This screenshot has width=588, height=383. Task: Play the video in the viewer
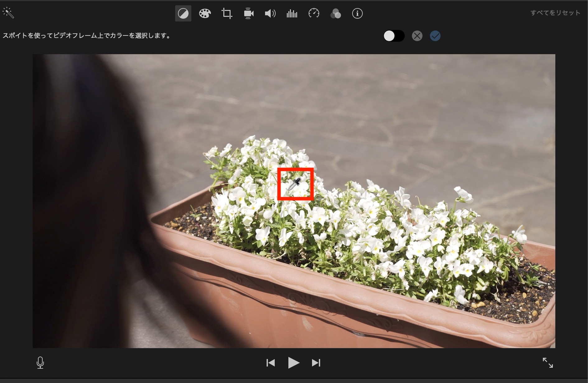click(294, 363)
